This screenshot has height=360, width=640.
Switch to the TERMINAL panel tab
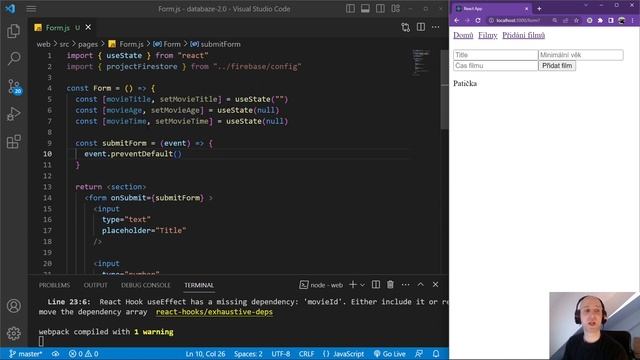(x=199, y=285)
